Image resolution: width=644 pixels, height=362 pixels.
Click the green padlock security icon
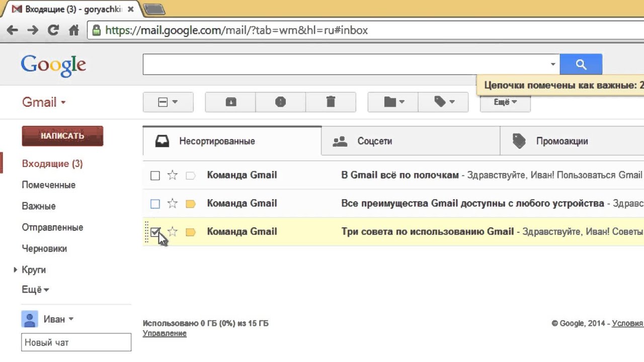click(97, 30)
